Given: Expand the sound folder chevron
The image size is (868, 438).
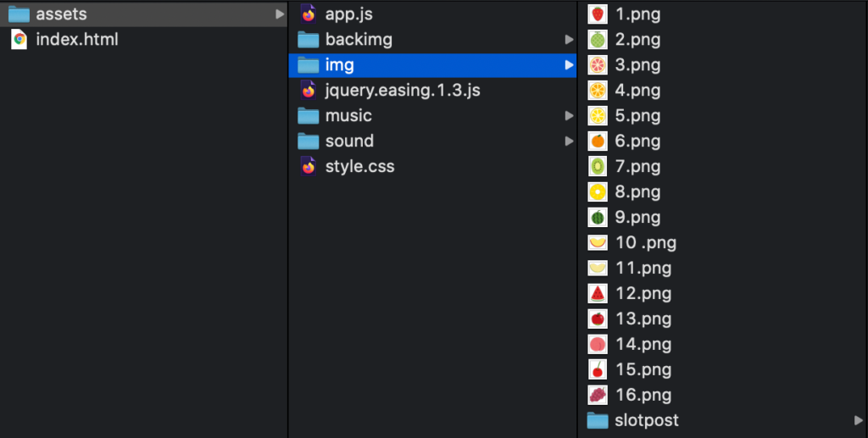Looking at the screenshot, I should pos(569,141).
